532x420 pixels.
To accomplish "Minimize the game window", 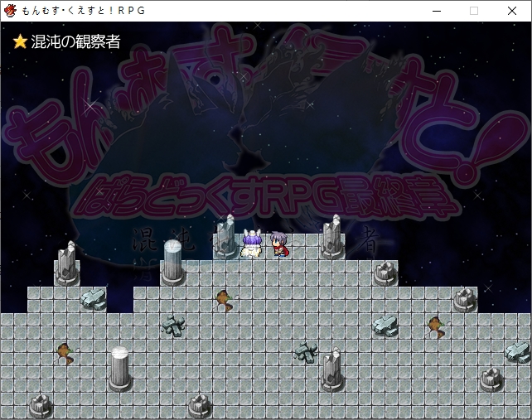I will (x=437, y=12).
